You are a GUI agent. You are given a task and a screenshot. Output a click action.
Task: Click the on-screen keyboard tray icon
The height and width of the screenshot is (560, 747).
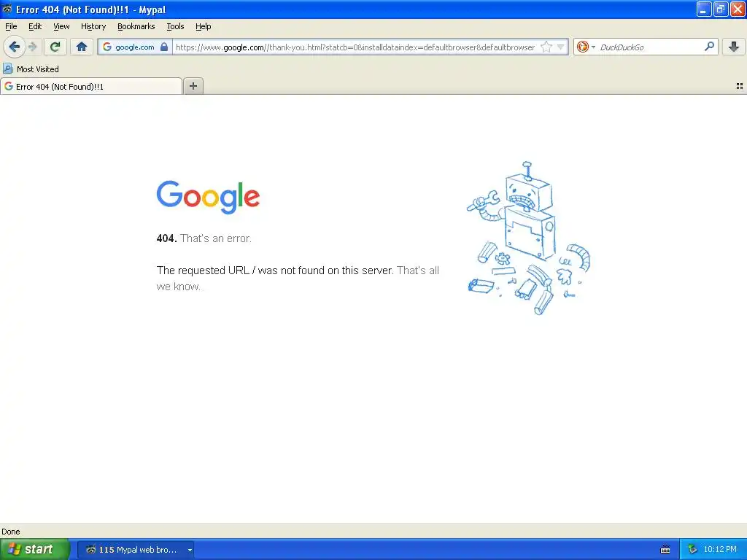click(665, 550)
